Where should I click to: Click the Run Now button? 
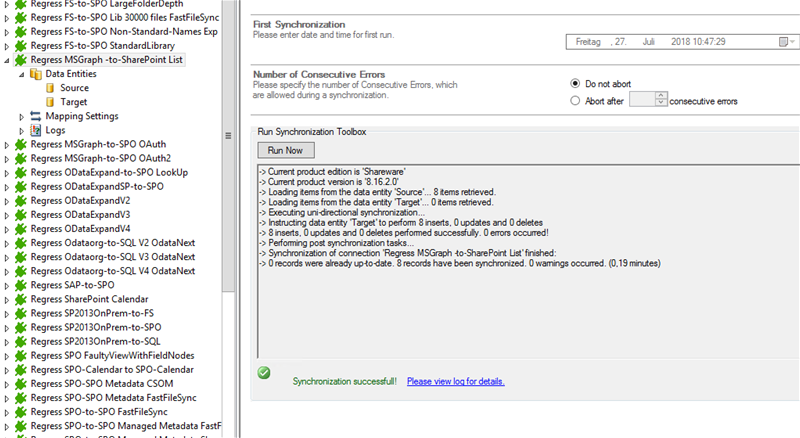tap(286, 150)
